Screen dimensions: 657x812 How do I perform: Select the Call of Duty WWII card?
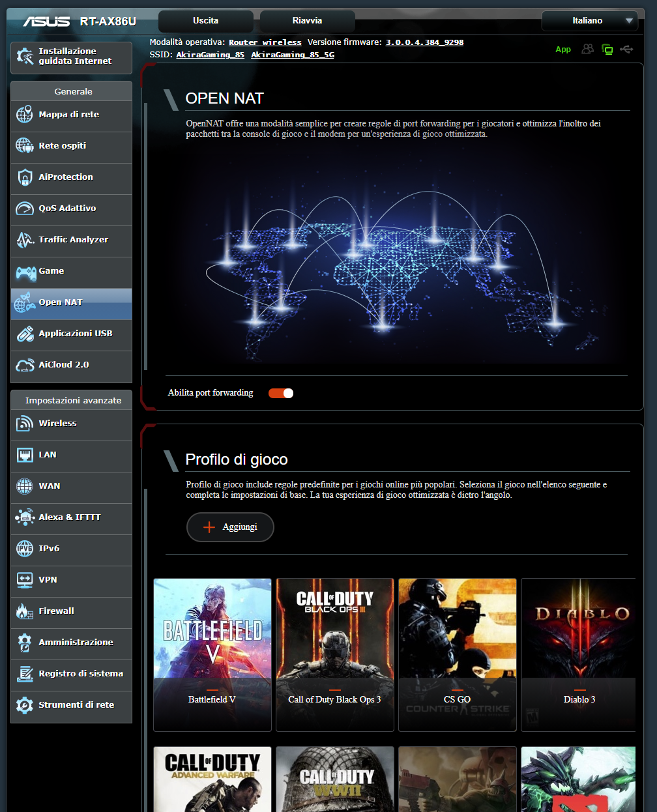pos(335,779)
